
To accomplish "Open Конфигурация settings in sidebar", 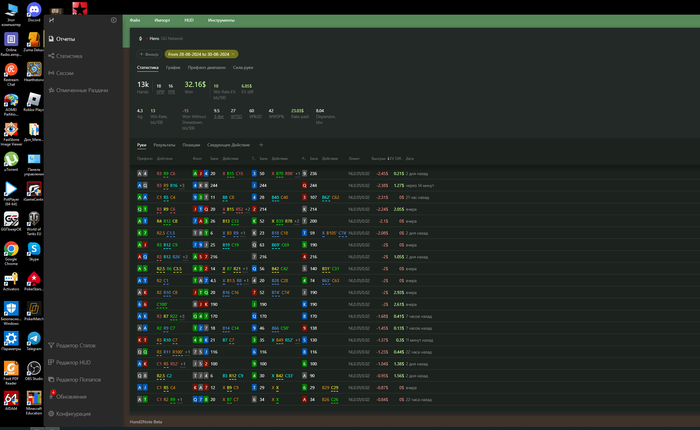I will click(69, 413).
